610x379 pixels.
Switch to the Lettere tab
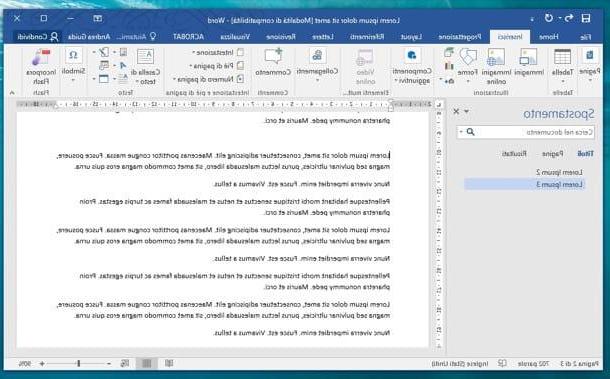pyautogui.click(x=323, y=37)
